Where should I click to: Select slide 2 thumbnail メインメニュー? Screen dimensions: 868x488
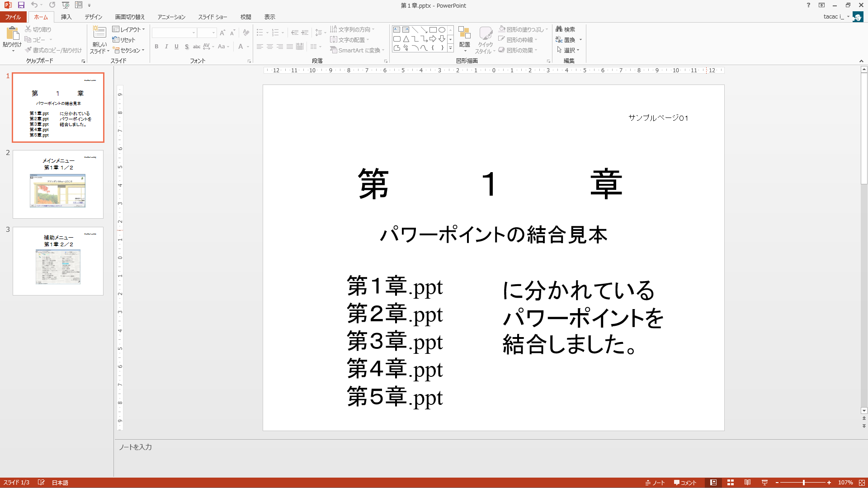pos(58,184)
